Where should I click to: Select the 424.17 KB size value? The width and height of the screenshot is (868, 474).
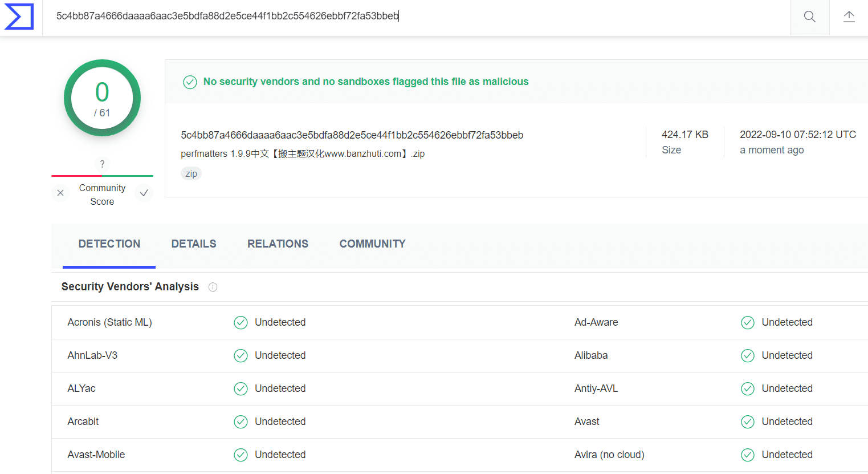[685, 135]
